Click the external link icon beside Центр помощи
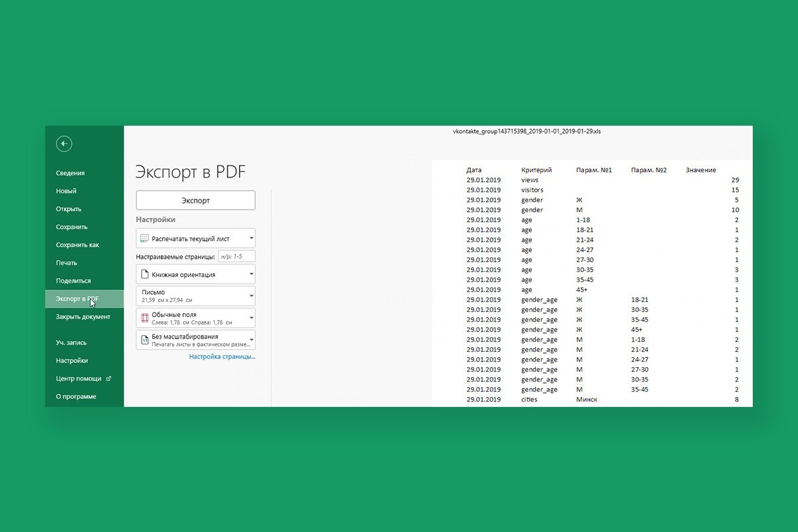Viewport: 798px width, 532px height. [108, 378]
